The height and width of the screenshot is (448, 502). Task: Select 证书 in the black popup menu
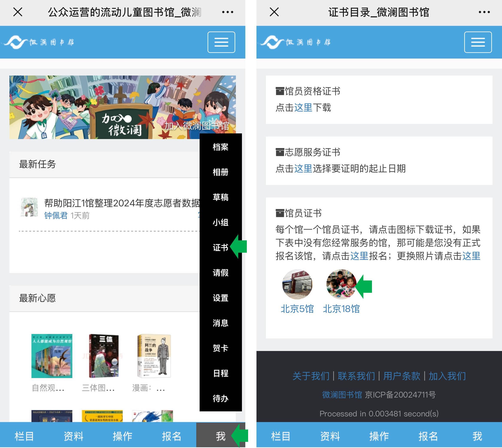pos(220,247)
